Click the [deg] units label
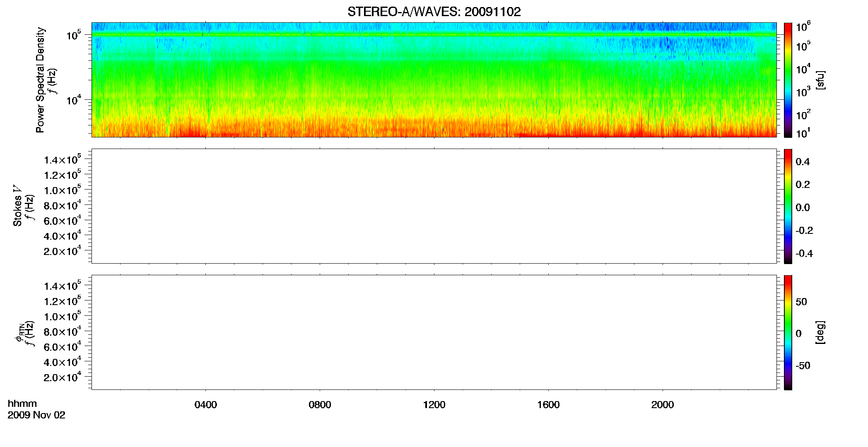This screenshot has width=868, height=447. tap(821, 332)
